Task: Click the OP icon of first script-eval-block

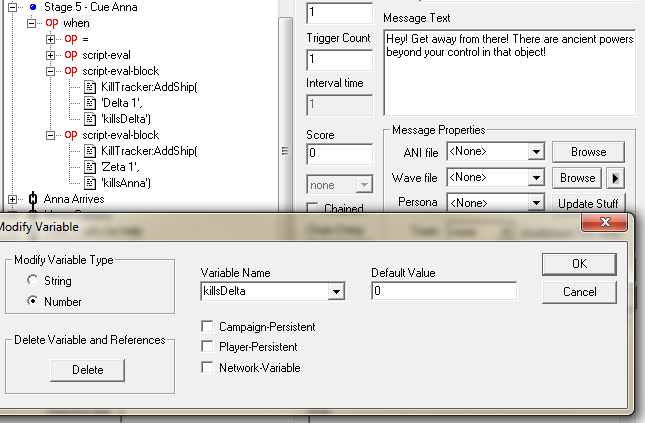Action: (x=71, y=71)
